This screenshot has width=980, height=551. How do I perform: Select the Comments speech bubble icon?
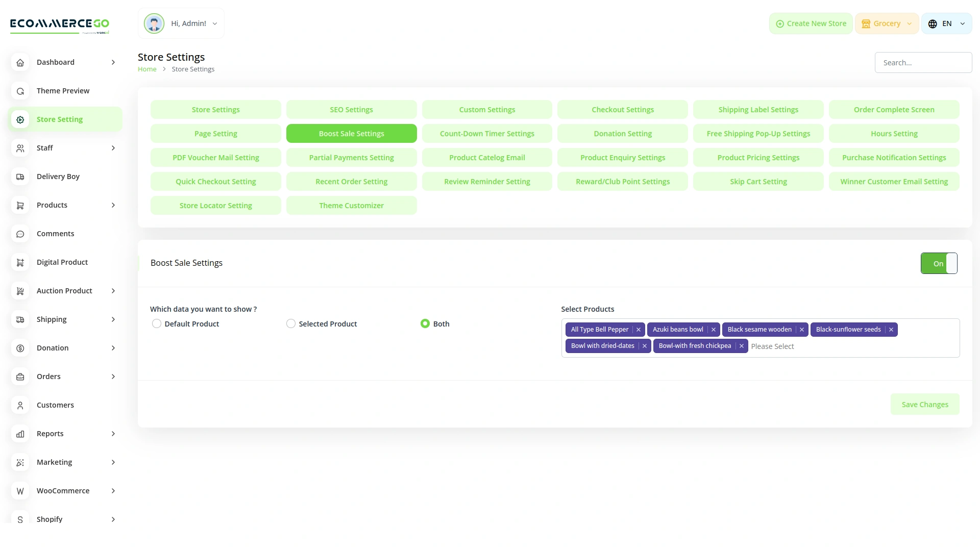[x=20, y=234]
